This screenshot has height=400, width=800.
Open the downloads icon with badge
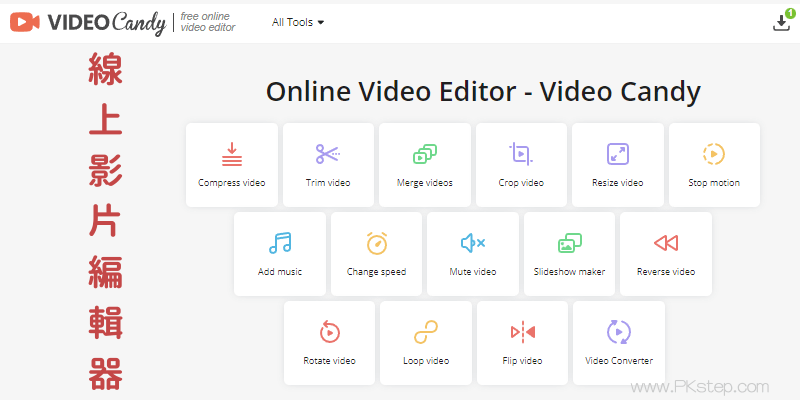click(782, 21)
